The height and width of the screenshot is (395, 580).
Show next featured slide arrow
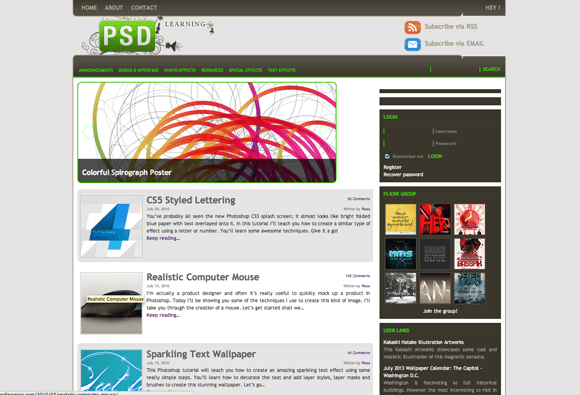tap(325, 132)
